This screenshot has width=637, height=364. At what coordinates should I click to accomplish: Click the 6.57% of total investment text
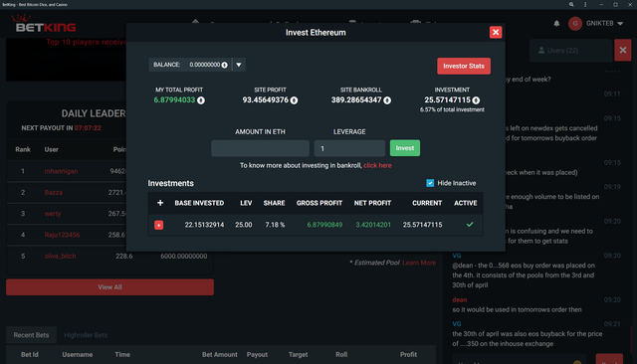452,109
